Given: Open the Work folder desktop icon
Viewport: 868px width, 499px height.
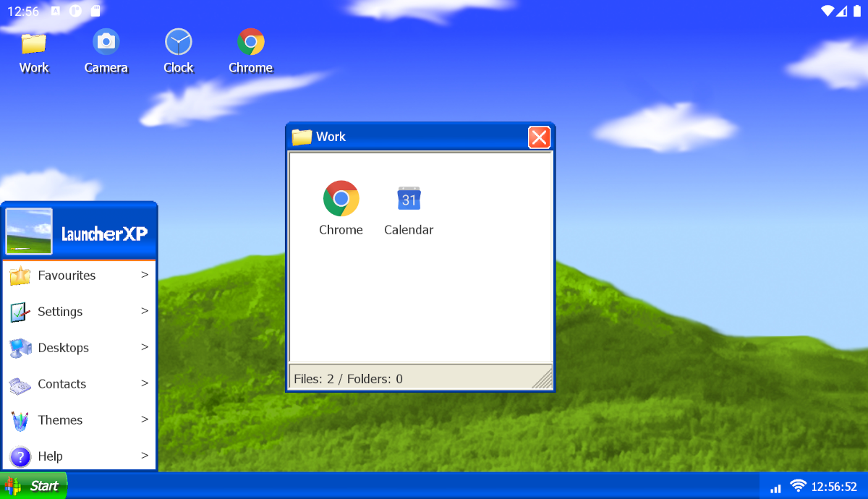Looking at the screenshot, I should click(34, 51).
